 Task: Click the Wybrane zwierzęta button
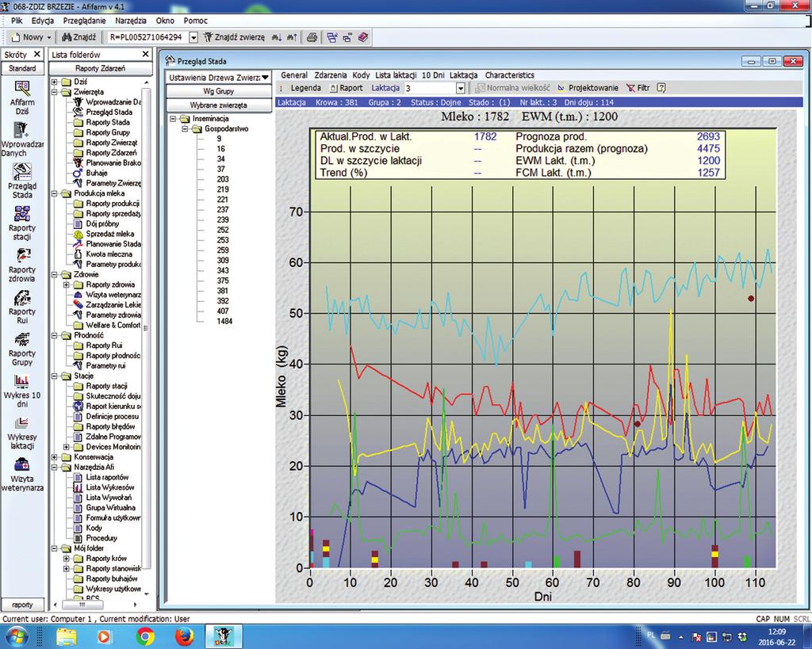click(219, 105)
